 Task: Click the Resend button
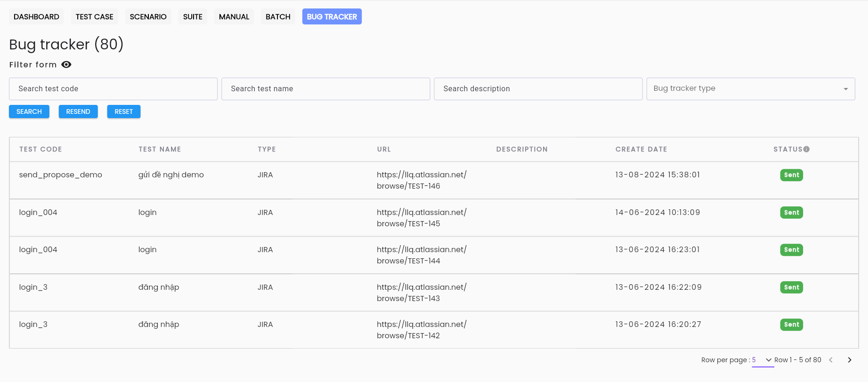click(78, 111)
